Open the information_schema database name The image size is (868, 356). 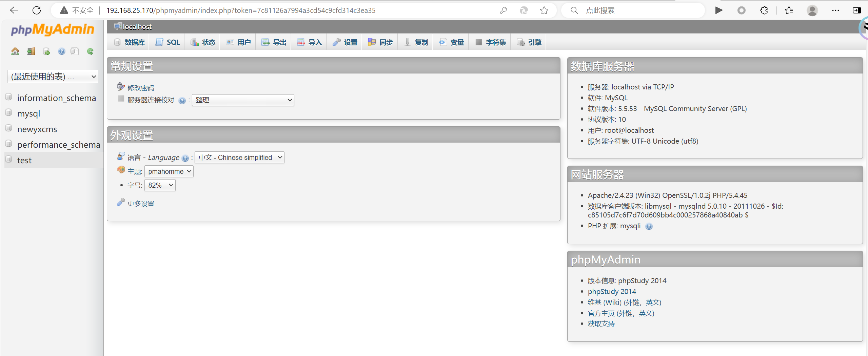[57, 98]
